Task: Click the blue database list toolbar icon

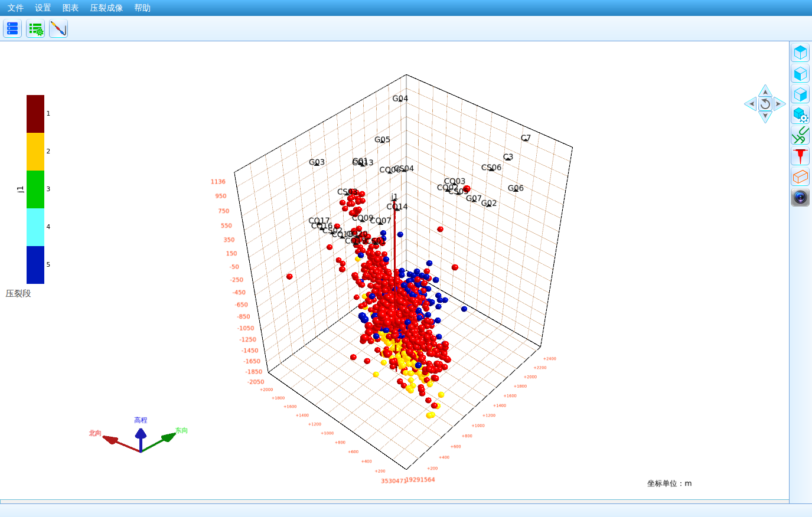Action: (x=12, y=28)
